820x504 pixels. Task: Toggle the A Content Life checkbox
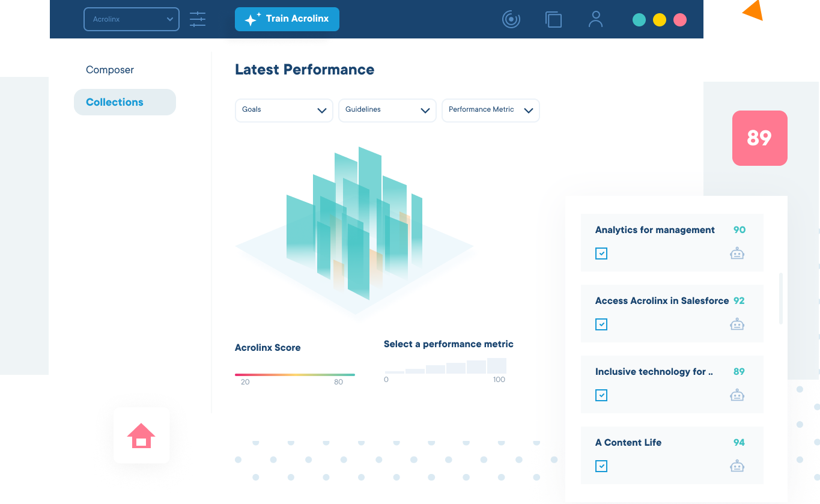[601, 466]
